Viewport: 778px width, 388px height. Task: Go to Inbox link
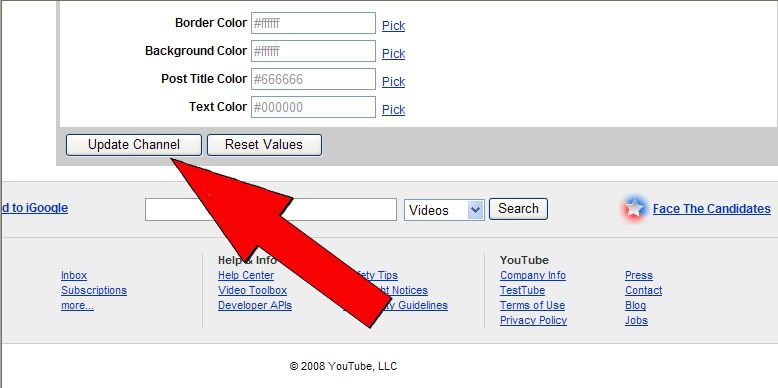pyautogui.click(x=74, y=275)
